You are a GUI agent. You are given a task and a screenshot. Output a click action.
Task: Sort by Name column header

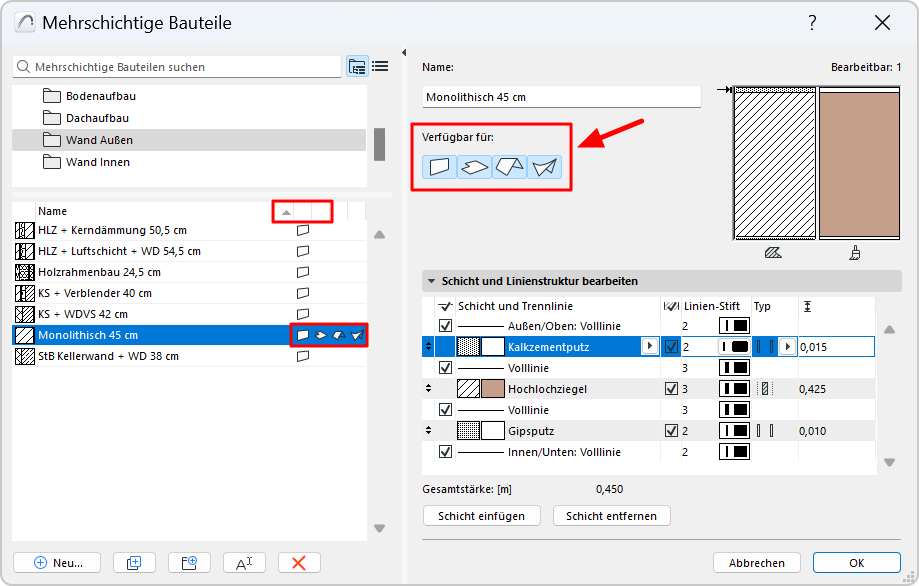click(52, 211)
